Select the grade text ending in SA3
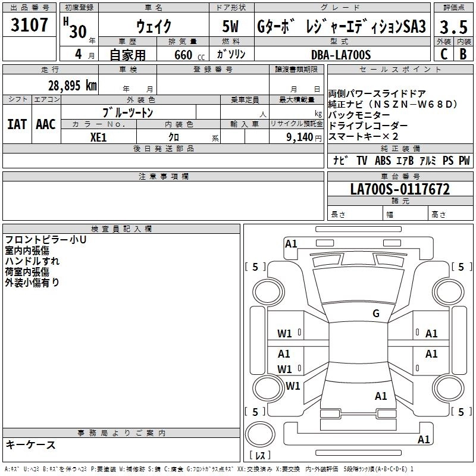Viewport: 476px width, 476px height. pos(342,26)
